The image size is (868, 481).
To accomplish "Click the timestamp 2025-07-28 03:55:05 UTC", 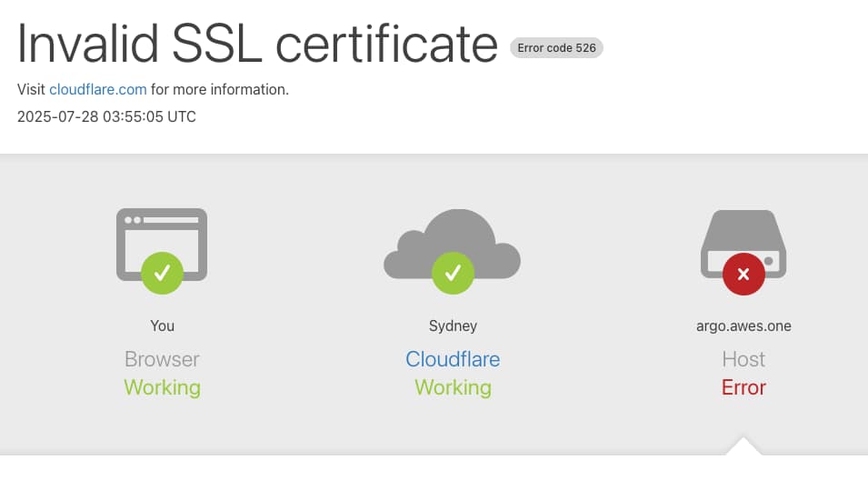I will click(x=106, y=116).
